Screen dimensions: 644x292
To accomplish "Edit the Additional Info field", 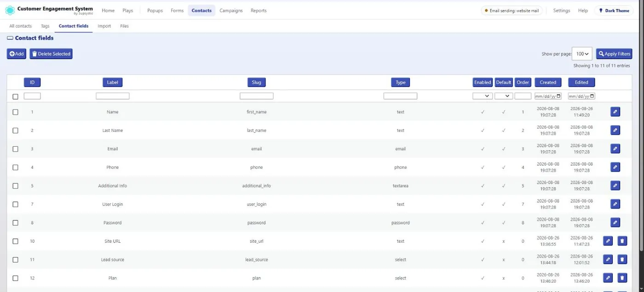I will [615, 185].
